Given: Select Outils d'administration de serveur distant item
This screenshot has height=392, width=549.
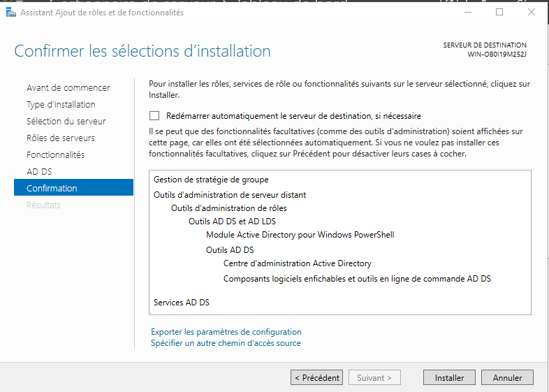Looking at the screenshot, I should [230, 195].
